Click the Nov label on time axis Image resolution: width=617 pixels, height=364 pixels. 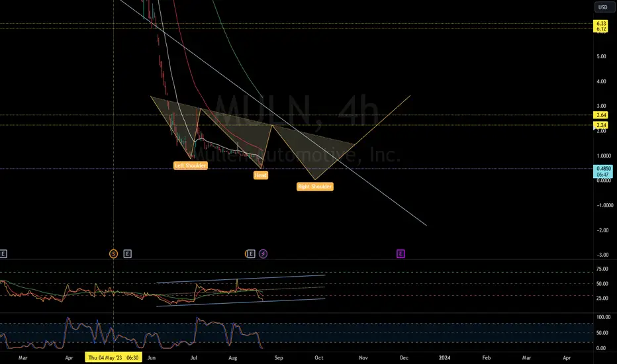(363, 357)
